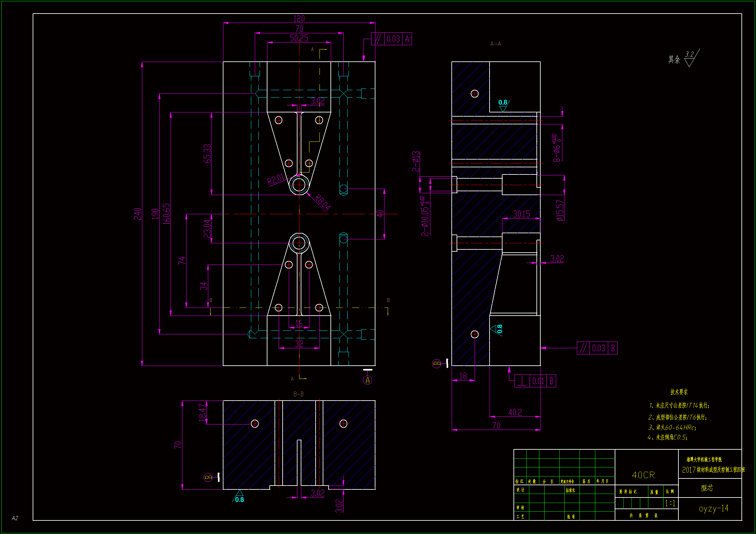Click the parallelism 0.03 B tolerance frame
756x534 pixels.
[x=597, y=348]
